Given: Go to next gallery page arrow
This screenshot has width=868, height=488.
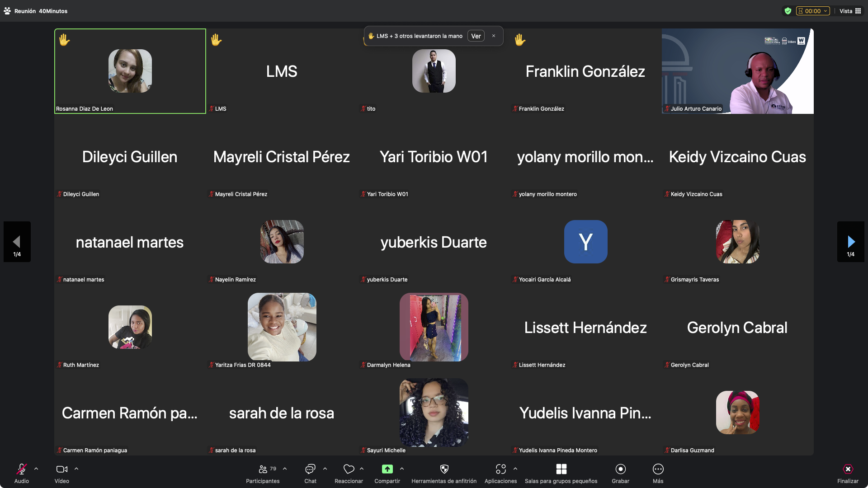Looking at the screenshot, I should click(x=851, y=241).
